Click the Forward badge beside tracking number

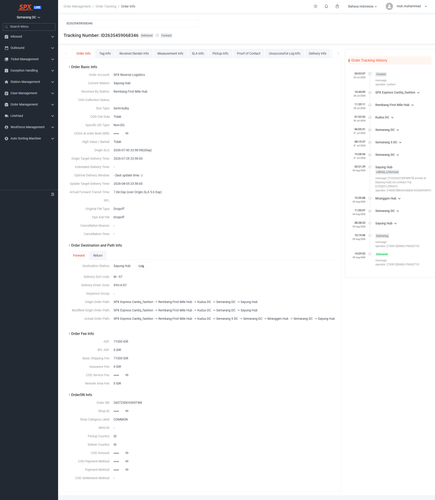[166, 35]
